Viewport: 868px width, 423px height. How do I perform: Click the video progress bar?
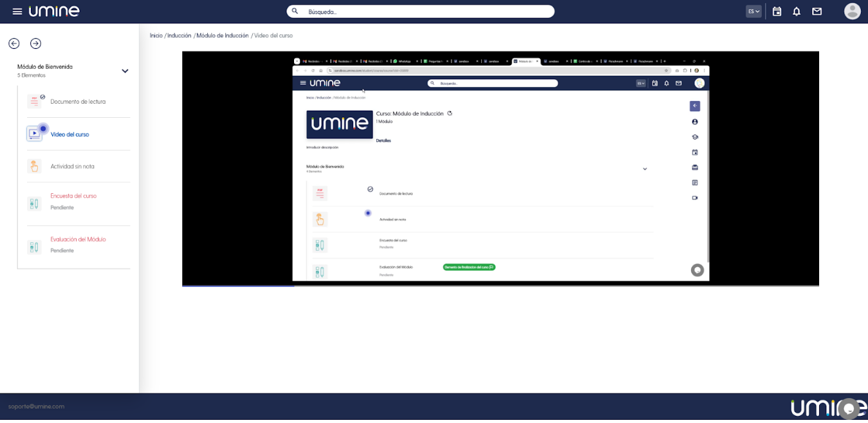501,285
